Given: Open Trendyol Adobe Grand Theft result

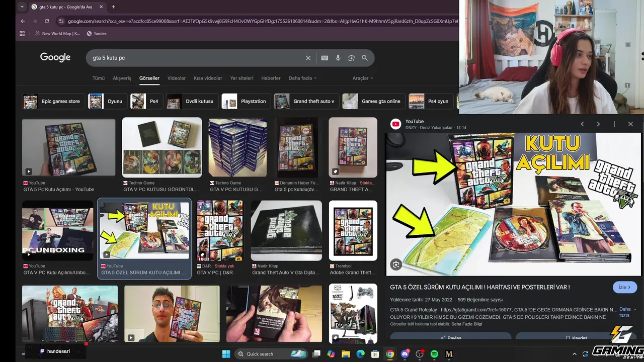Looking at the screenshot, I should click(x=353, y=230).
